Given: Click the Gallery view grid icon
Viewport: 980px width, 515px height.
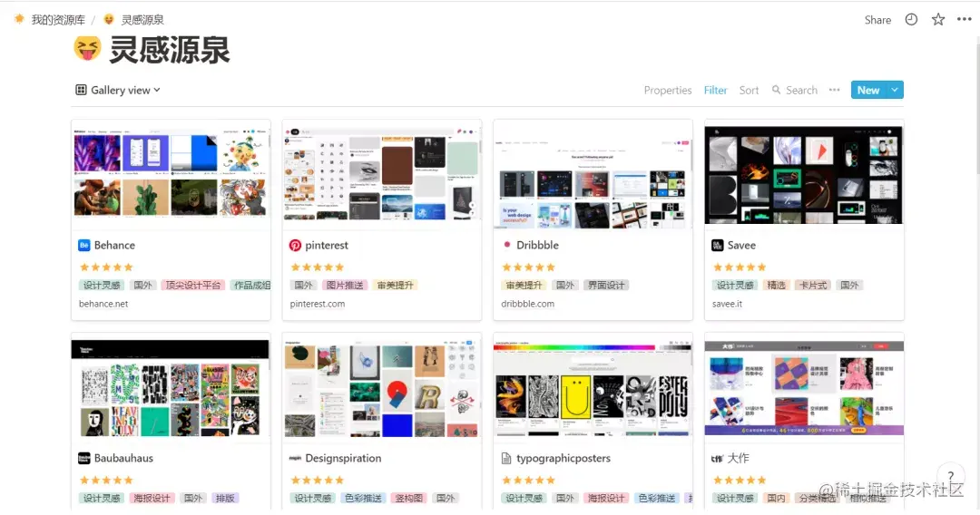Looking at the screenshot, I should click(x=81, y=90).
